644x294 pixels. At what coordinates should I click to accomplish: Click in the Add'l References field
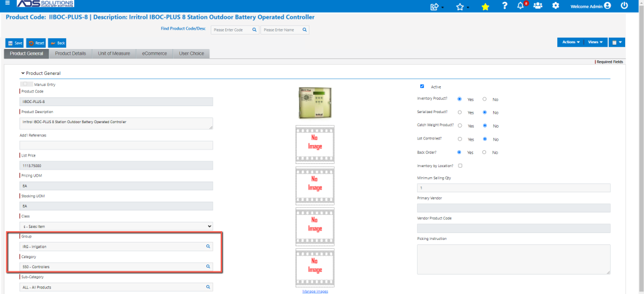(x=116, y=145)
